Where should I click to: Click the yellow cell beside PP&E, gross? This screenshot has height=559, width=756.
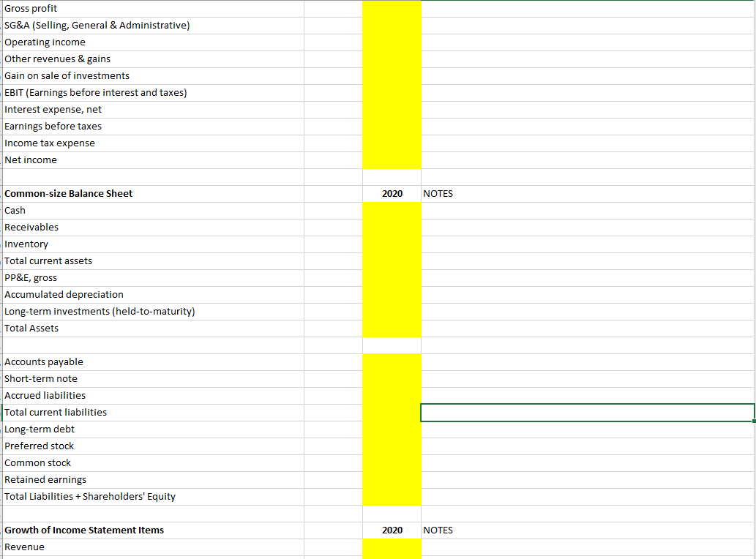392,277
